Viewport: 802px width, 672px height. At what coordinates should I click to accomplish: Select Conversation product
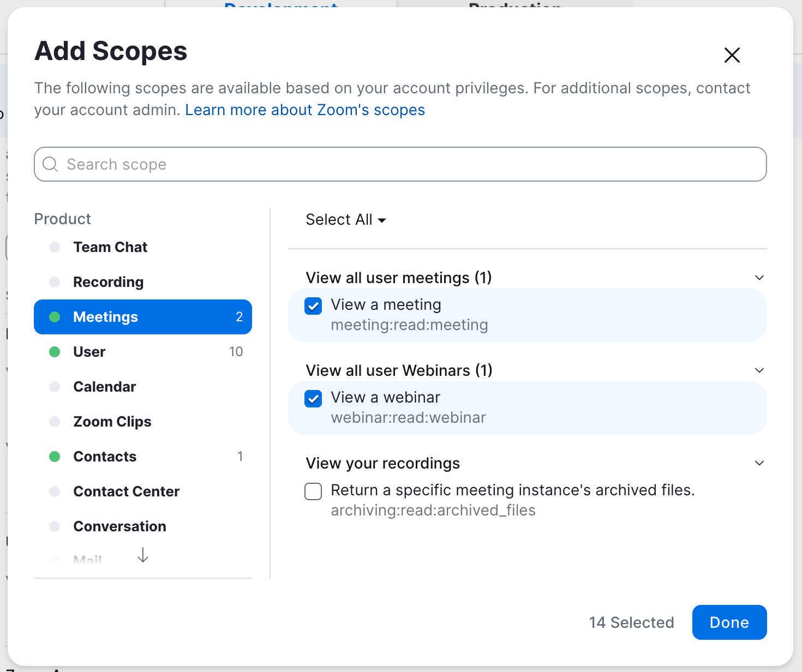(x=143, y=526)
